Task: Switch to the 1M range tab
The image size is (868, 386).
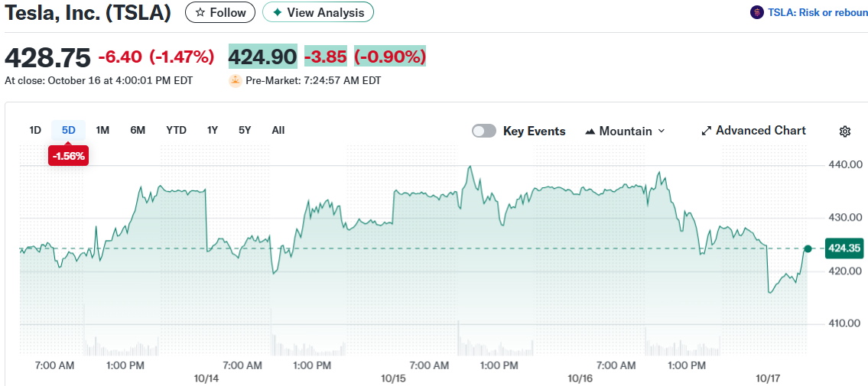Action: tap(102, 130)
